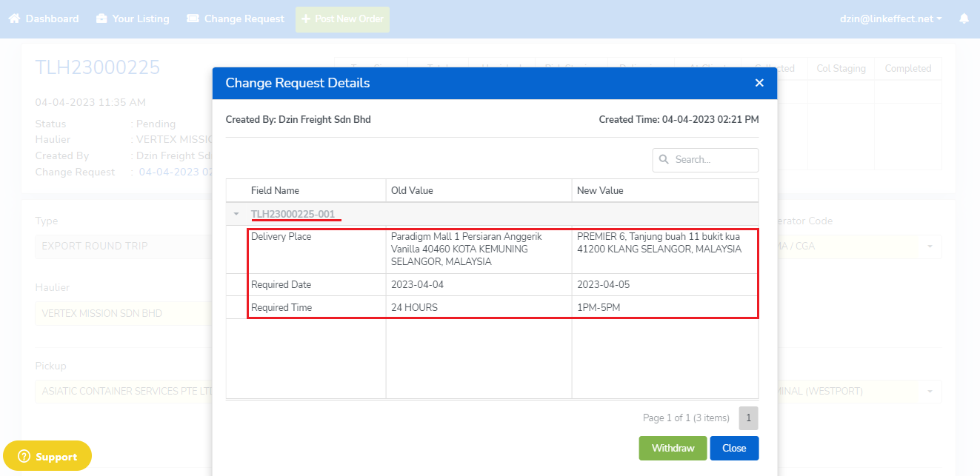Image resolution: width=980 pixels, height=476 pixels.
Task: Click the Dashboard home icon
Action: 14,19
